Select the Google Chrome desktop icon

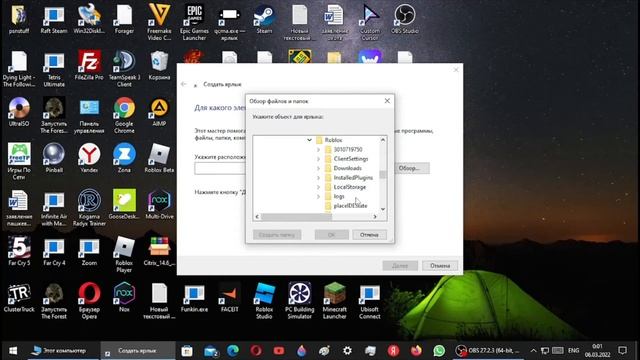pyautogui.click(x=124, y=115)
